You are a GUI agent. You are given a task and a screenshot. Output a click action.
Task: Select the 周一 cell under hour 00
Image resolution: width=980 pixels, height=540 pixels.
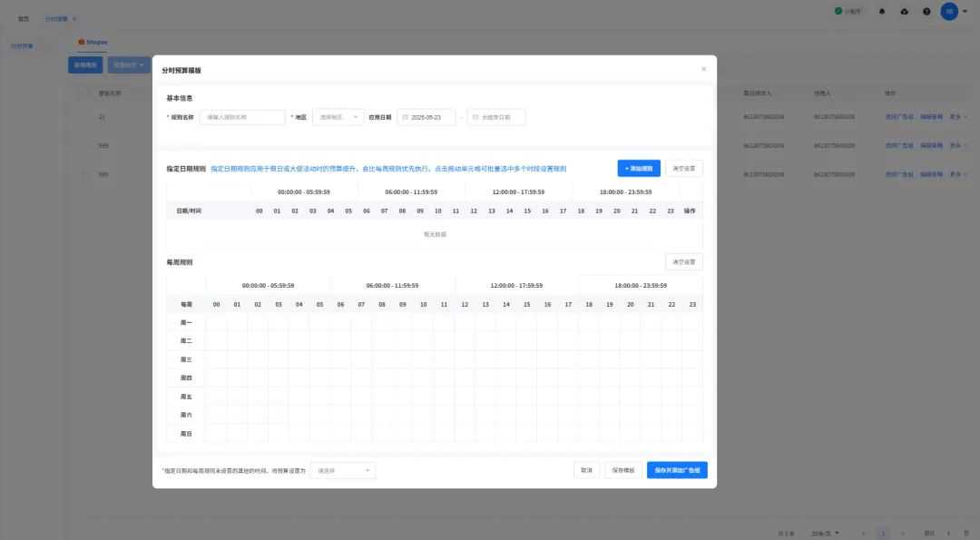click(x=216, y=322)
